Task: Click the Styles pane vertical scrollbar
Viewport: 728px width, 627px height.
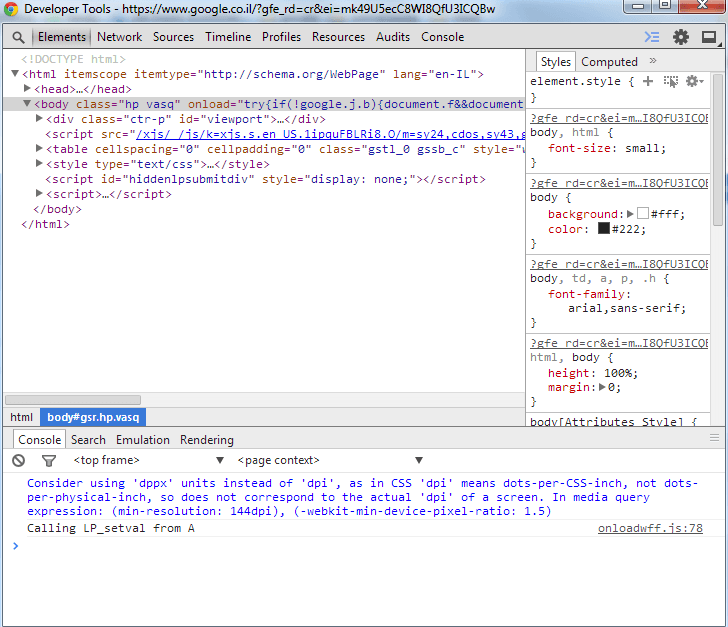Action: pyautogui.click(x=718, y=149)
